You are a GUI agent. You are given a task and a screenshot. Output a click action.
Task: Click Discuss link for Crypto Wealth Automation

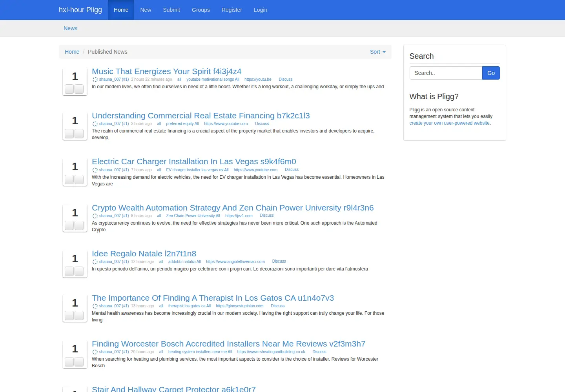pyautogui.click(x=267, y=216)
